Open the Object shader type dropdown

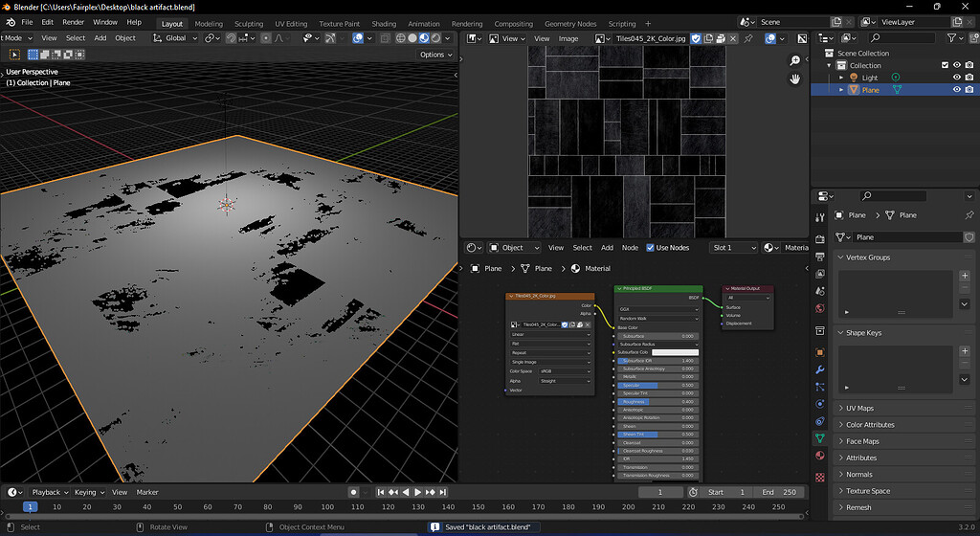(x=514, y=248)
